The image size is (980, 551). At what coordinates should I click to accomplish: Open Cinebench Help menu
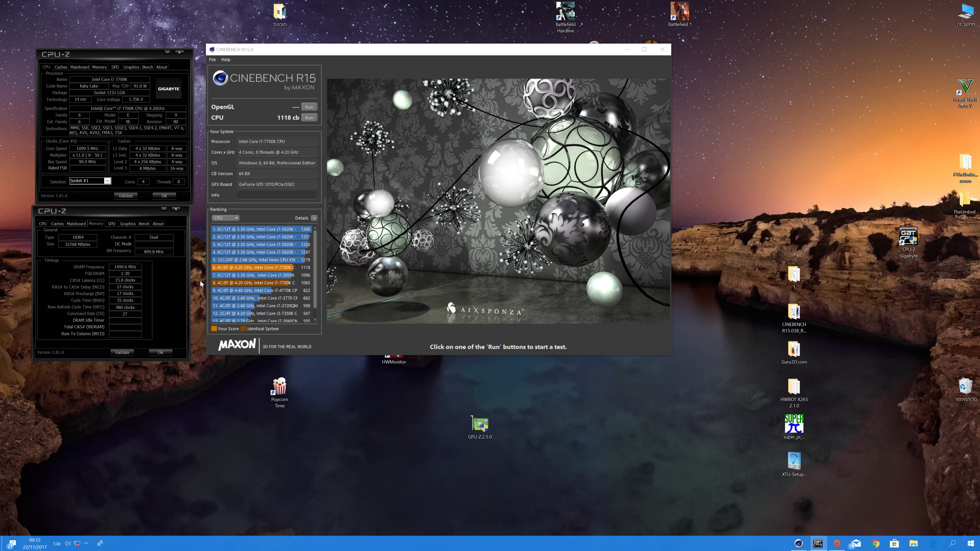tap(226, 60)
